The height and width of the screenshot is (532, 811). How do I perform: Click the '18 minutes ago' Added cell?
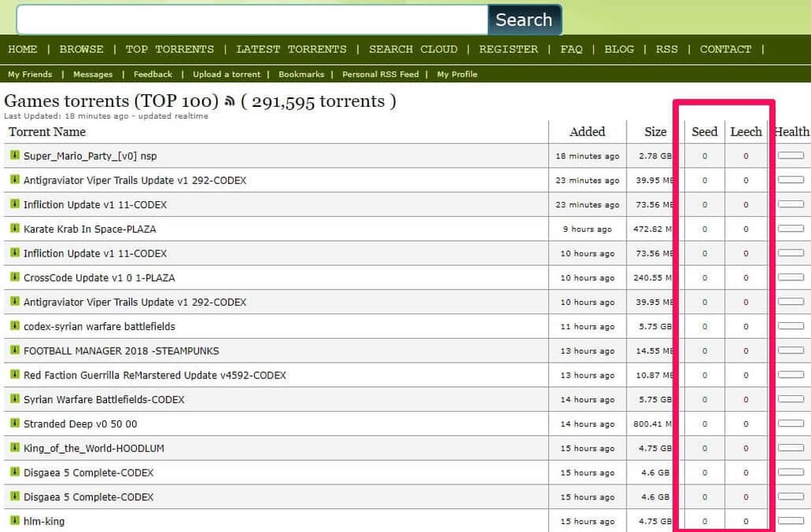pyautogui.click(x=587, y=156)
